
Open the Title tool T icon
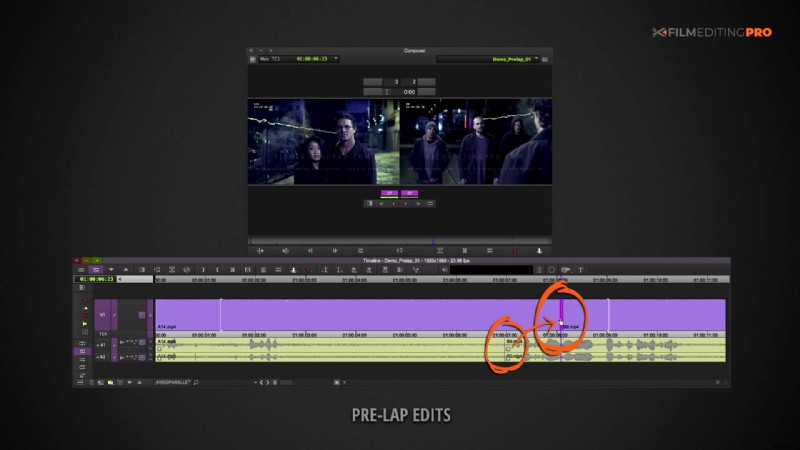[581, 270]
